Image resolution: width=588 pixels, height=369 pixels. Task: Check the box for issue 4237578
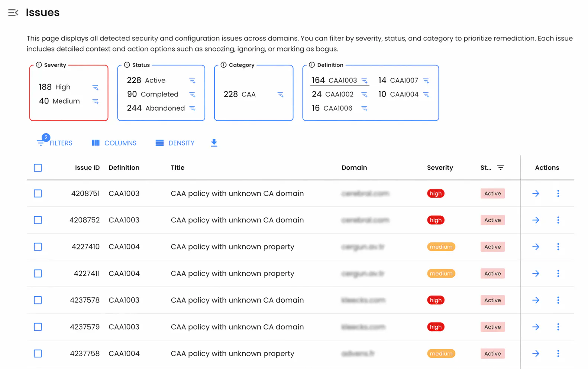point(38,300)
